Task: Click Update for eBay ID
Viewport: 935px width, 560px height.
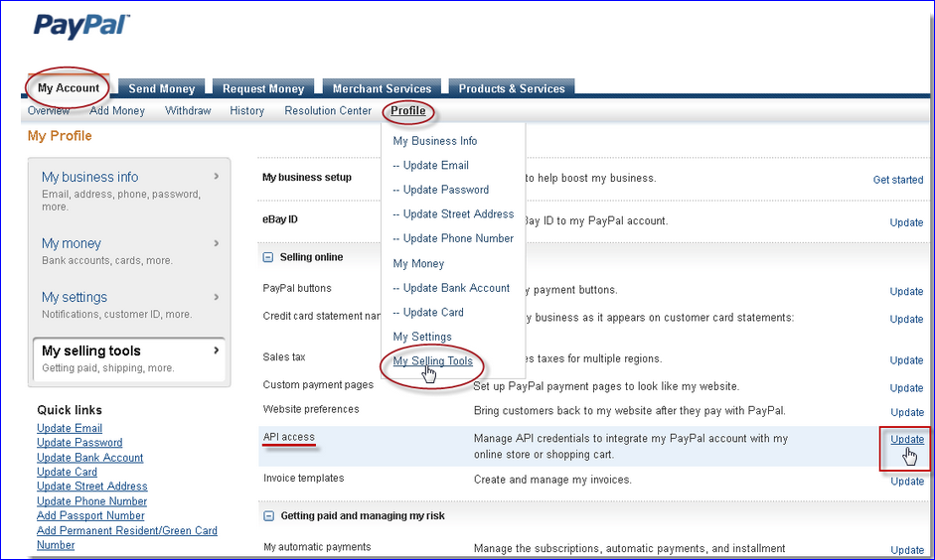Action: [x=906, y=222]
